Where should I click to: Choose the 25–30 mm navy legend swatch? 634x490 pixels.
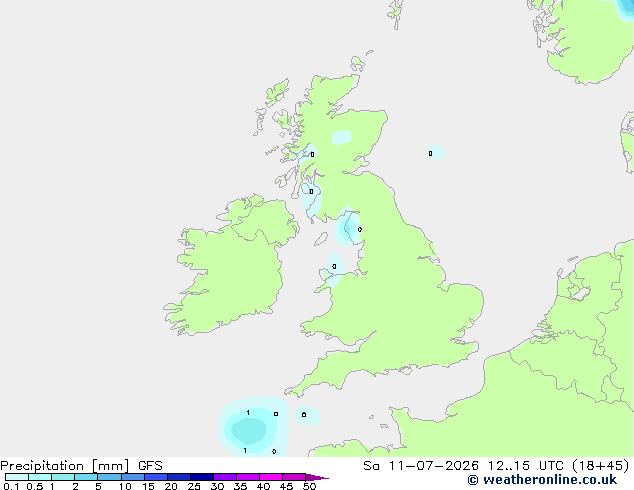pos(202,477)
